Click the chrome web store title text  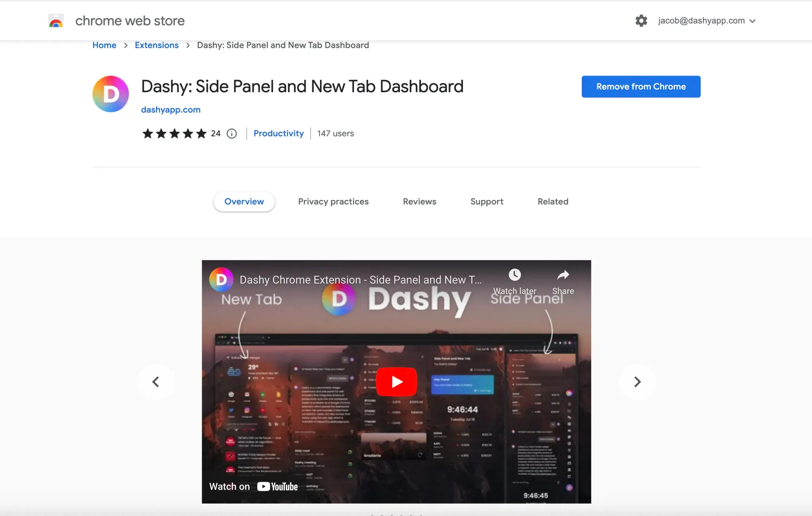pos(130,21)
